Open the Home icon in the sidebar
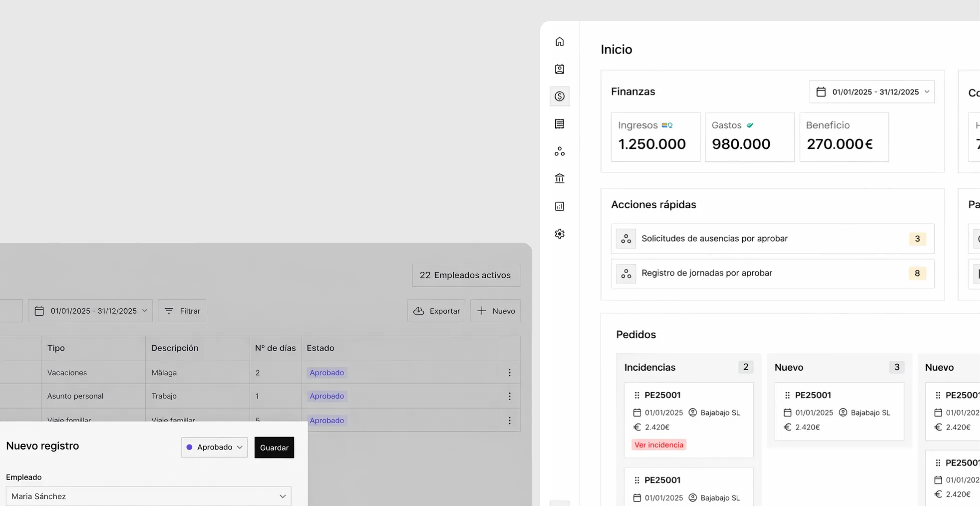Viewport: 980px width, 506px height. (559, 41)
